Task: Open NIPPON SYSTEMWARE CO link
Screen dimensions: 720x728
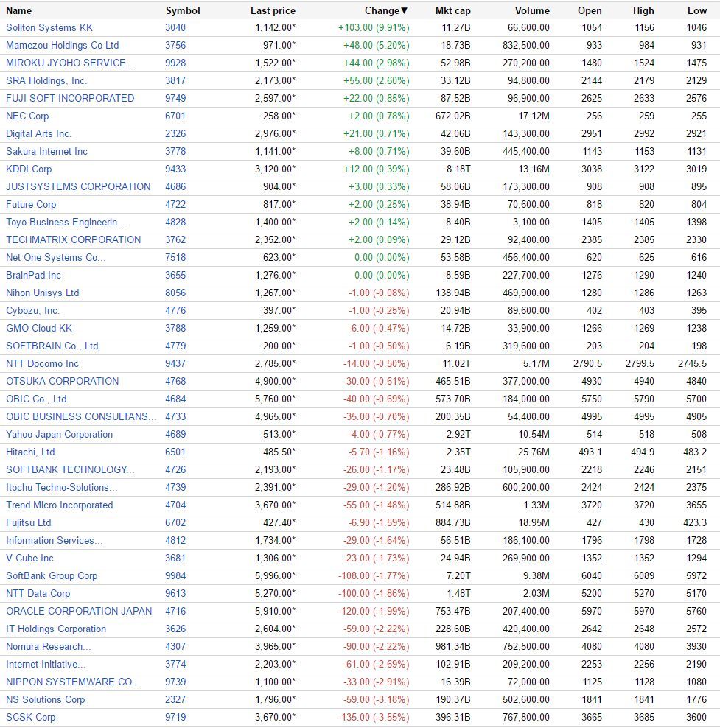Action: (73, 682)
